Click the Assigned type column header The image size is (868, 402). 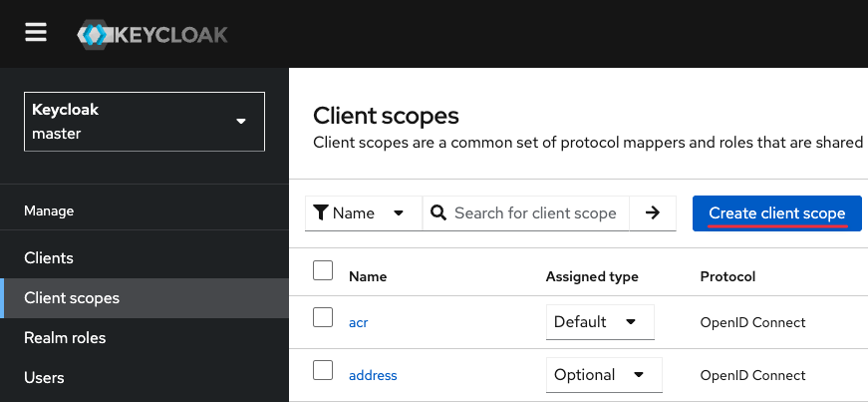pyautogui.click(x=592, y=276)
